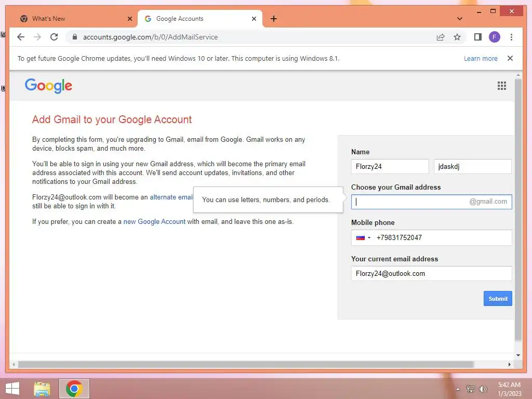Follow the new Google Account link
Screen dimensions: 532x399
[x=154, y=221]
